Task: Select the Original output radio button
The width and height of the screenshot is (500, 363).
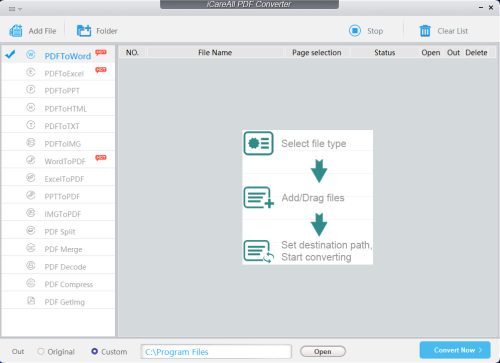Action: coord(41,351)
